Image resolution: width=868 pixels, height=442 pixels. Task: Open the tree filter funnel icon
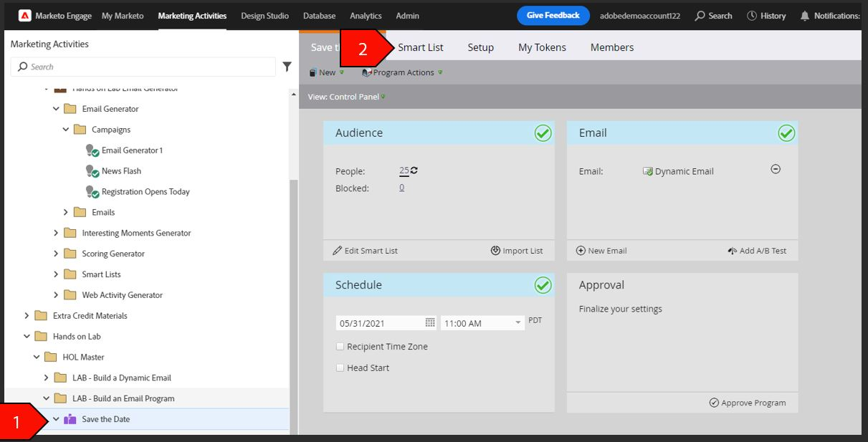pyautogui.click(x=287, y=67)
